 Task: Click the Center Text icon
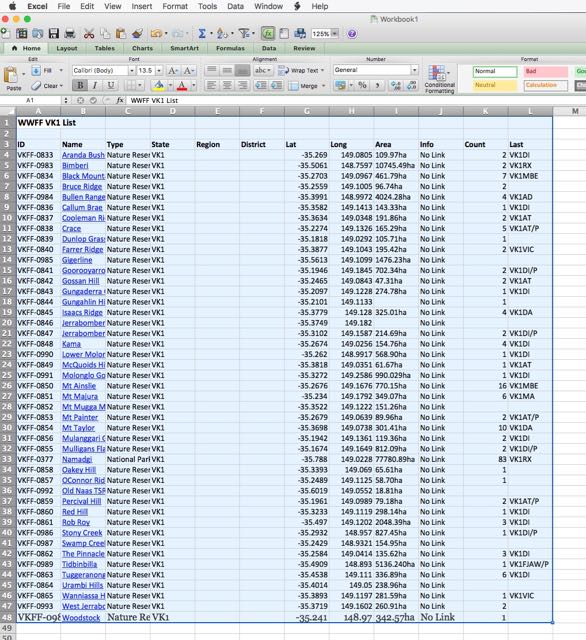[x=227, y=85]
